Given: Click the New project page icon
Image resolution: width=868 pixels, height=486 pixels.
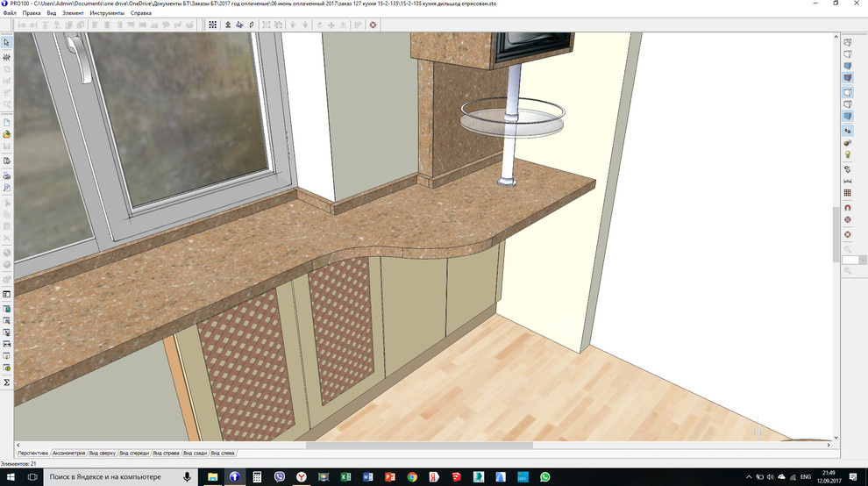Looking at the screenshot, I should tap(6, 122).
